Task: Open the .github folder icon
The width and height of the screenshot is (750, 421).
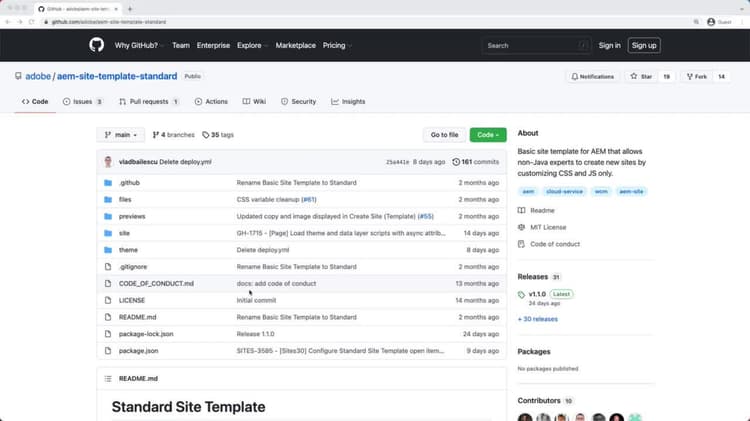Action: pyautogui.click(x=108, y=183)
